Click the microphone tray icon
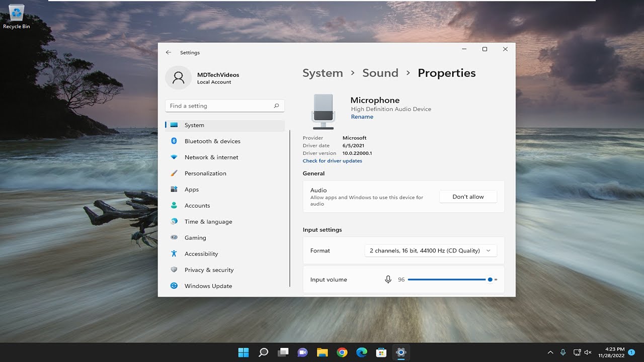The image size is (644, 362). [x=563, y=352]
